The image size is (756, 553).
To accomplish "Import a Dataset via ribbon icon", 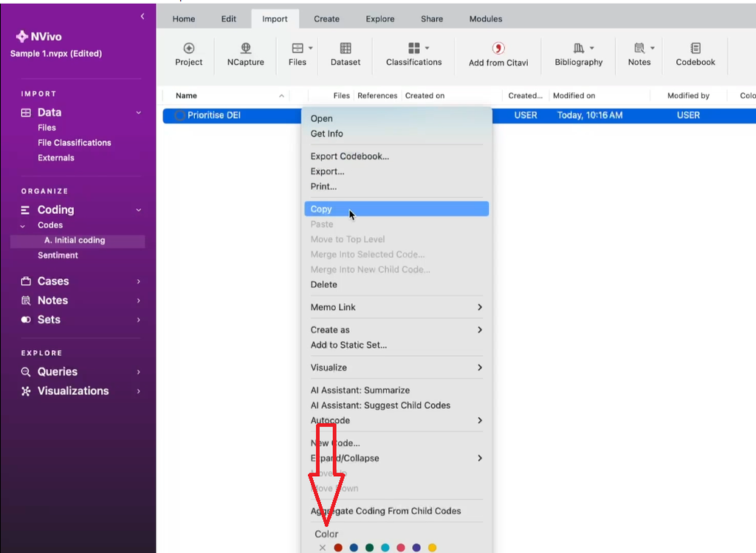I will (x=346, y=48).
